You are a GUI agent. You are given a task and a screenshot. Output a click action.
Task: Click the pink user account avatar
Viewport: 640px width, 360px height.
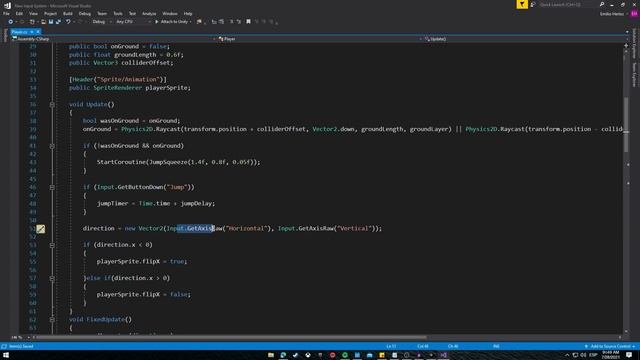coord(634,13)
